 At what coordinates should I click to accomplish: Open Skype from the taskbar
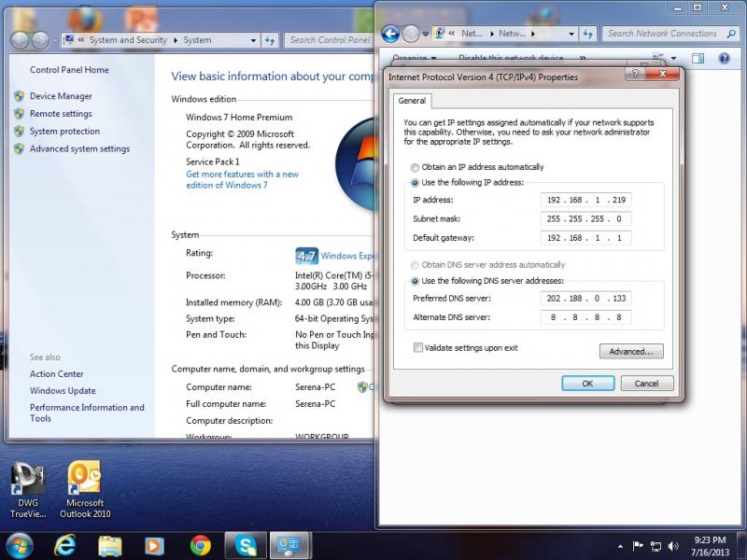pos(246,546)
